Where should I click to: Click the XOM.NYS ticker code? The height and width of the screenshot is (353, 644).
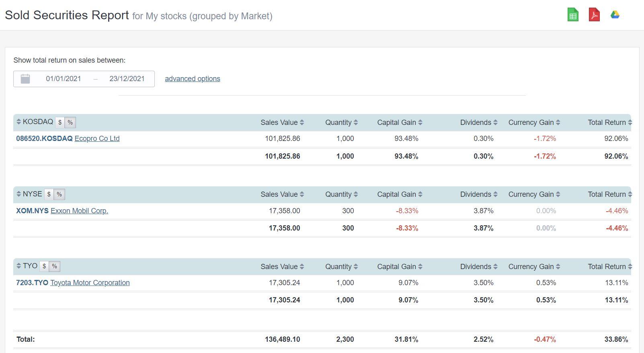(x=32, y=211)
